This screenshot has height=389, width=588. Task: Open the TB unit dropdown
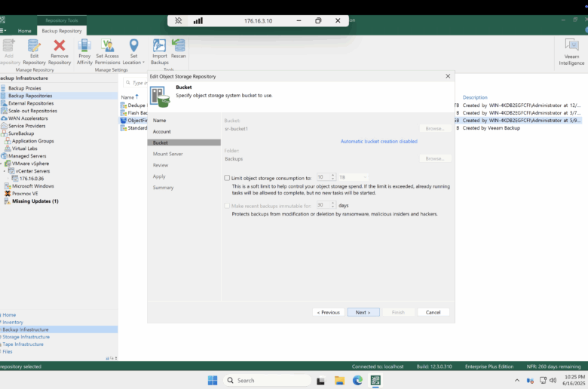tap(353, 177)
